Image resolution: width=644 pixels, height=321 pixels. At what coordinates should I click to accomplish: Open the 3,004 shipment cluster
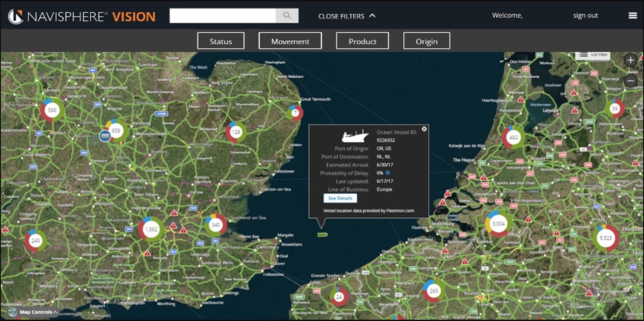498,224
